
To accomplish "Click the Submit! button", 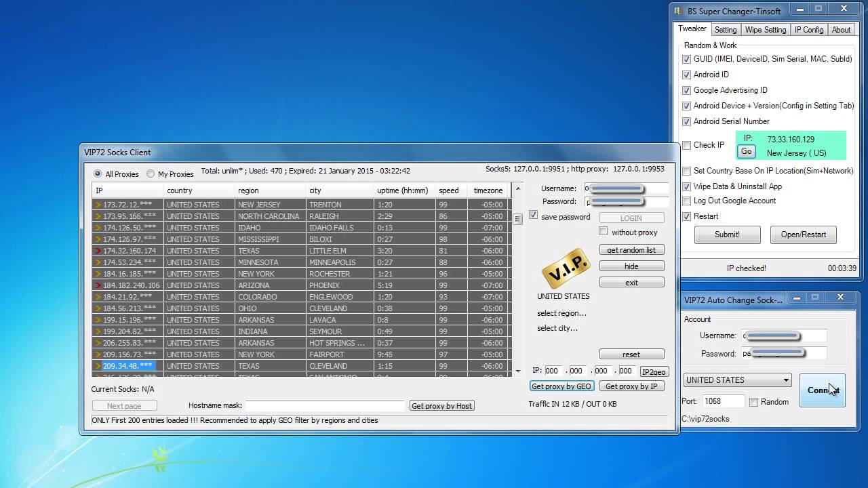I will (x=727, y=235).
